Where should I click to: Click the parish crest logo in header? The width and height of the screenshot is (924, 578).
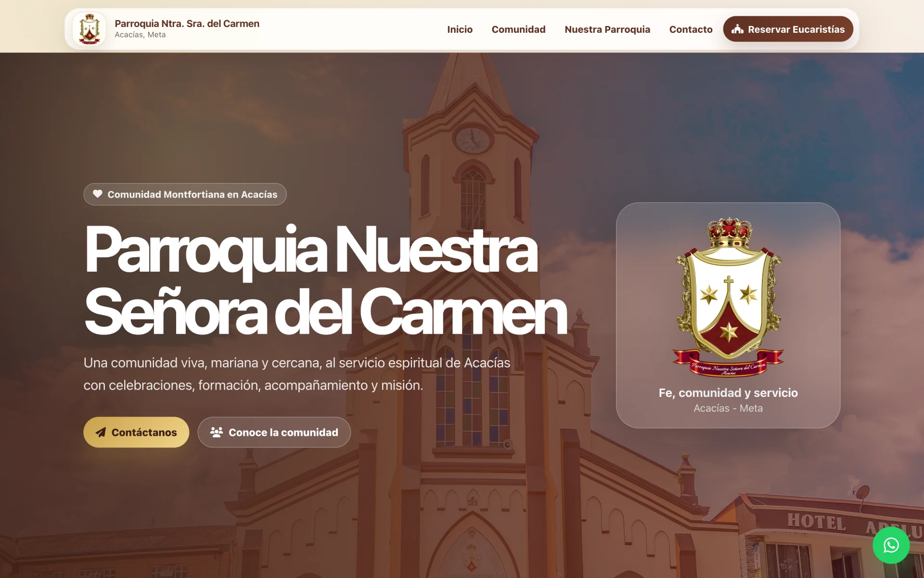point(90,29)
